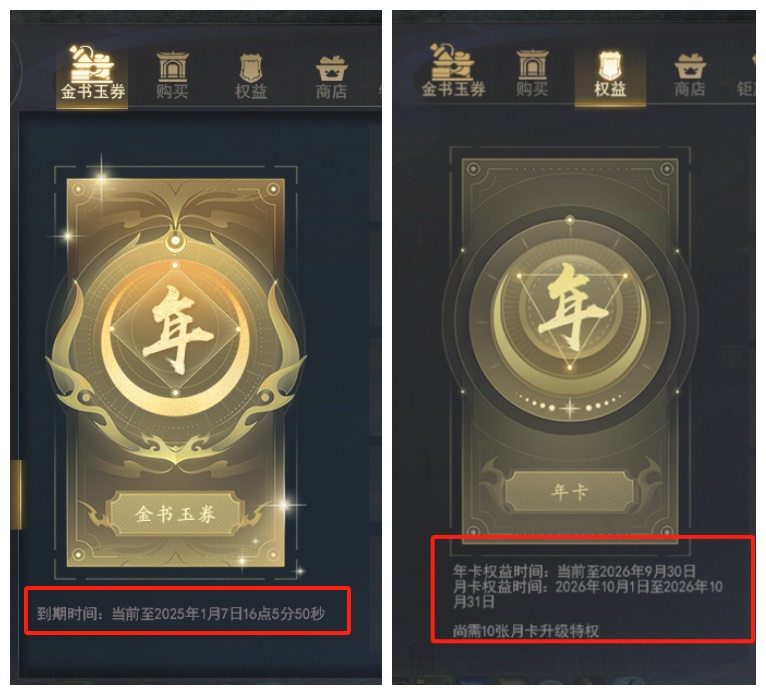Click the glowing gold 金书玉券 year card
The width and height of the screenshot is (766, 695).
click(x=176, y=372)
